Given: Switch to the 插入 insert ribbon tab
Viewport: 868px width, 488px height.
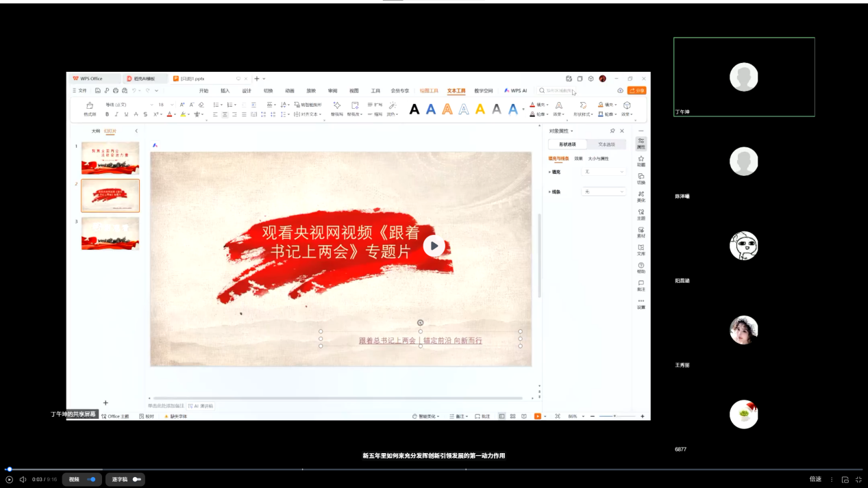Looking at the screenshot, I should [x=225, y=90].
